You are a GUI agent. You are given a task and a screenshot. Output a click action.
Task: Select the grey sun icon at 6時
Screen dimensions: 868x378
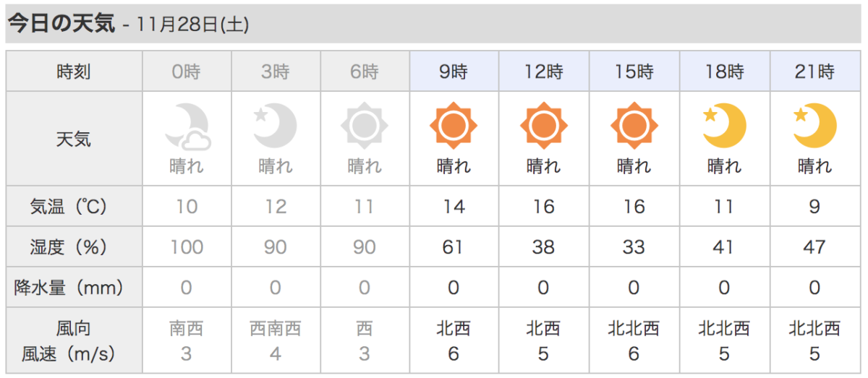[x=365, y=126]
